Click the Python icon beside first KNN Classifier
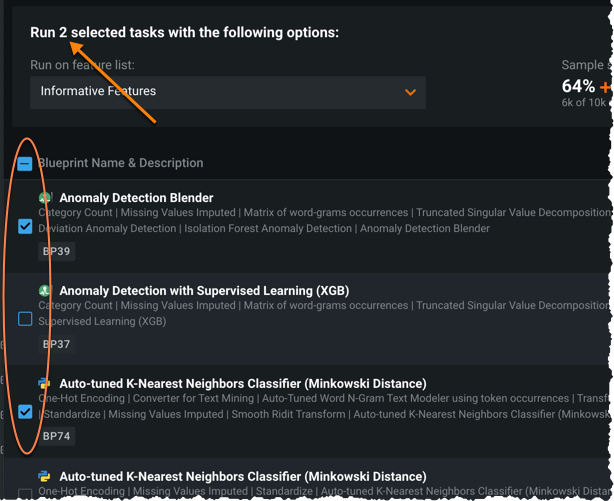The height and width of the screenshot is (501, 614). 45,384
